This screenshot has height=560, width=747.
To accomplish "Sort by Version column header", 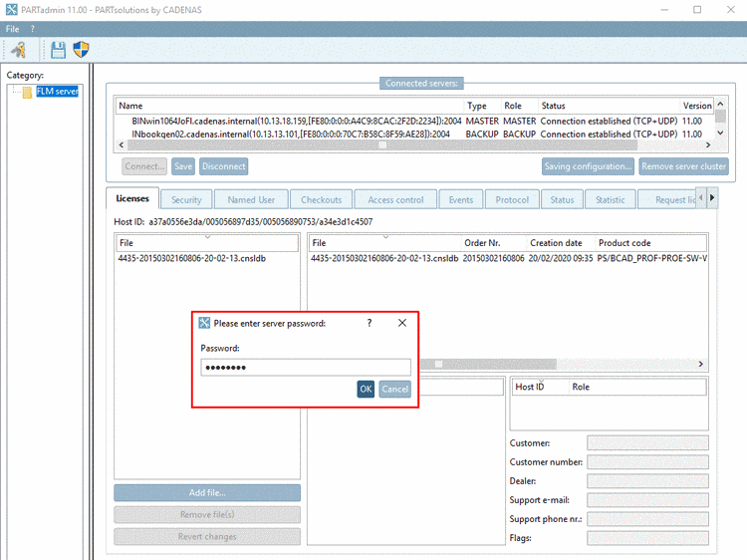I will click(x=696, y=106).
